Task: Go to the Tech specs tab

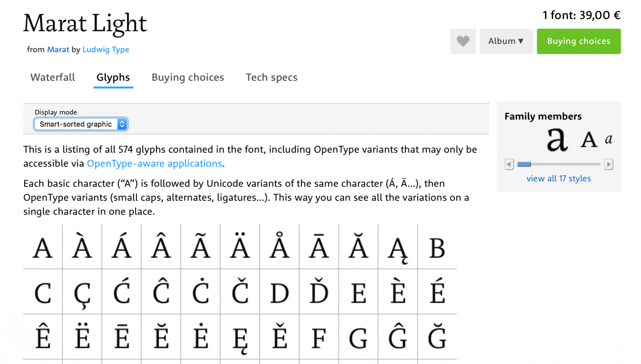Action: 272,77
